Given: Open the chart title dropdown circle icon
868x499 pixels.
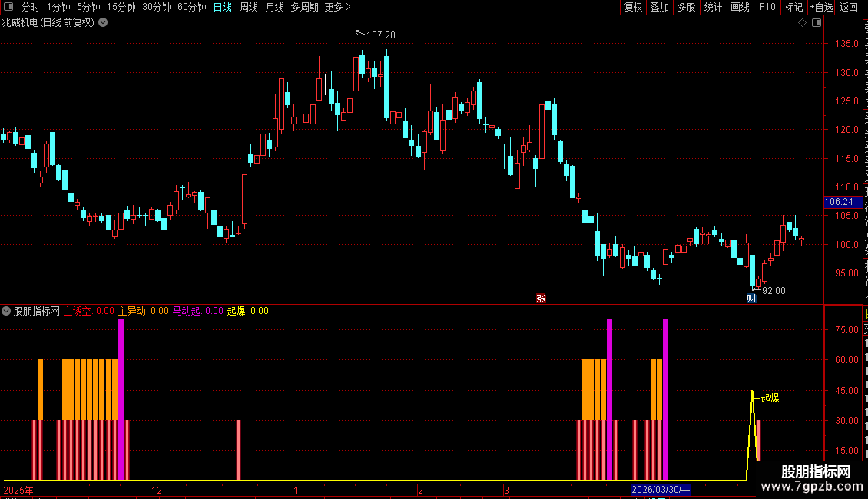Looking at the screenshot, I should [103, 23].
